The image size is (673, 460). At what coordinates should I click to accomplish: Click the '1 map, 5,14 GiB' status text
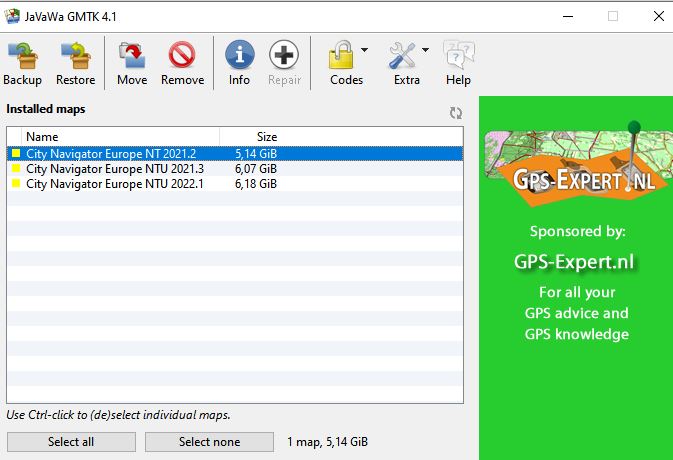(327, 442)
